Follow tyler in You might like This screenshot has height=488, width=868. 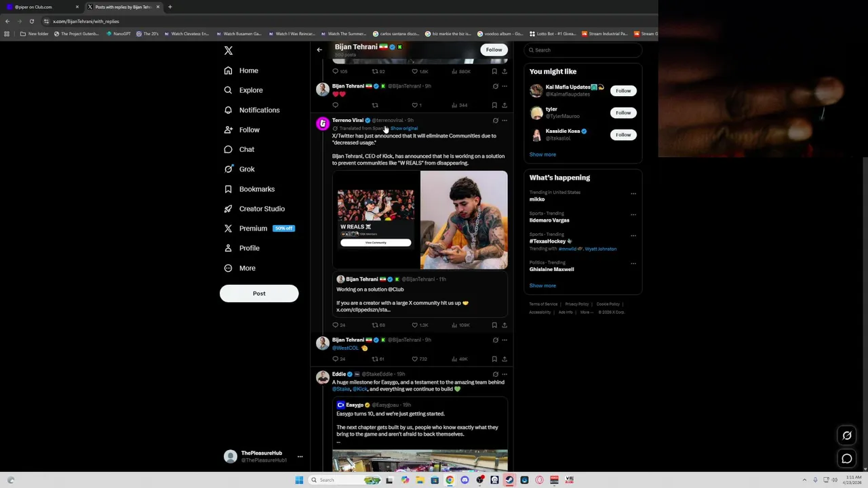[623, 113]
